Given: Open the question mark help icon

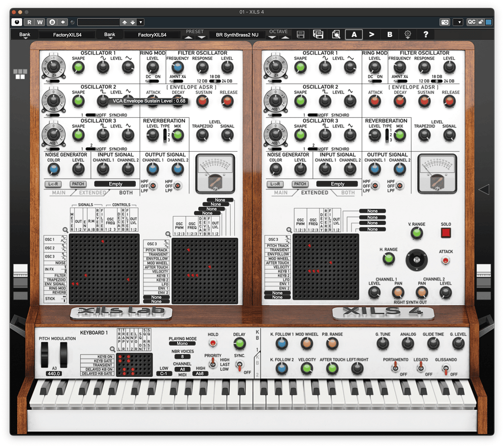Looking at the screenshot, I should pos(426,34).
